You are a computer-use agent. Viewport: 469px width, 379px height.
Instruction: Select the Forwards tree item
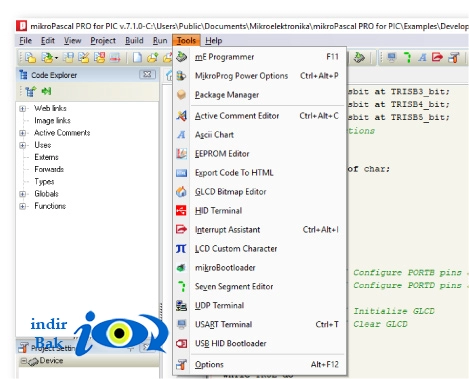tap(49, 169)
